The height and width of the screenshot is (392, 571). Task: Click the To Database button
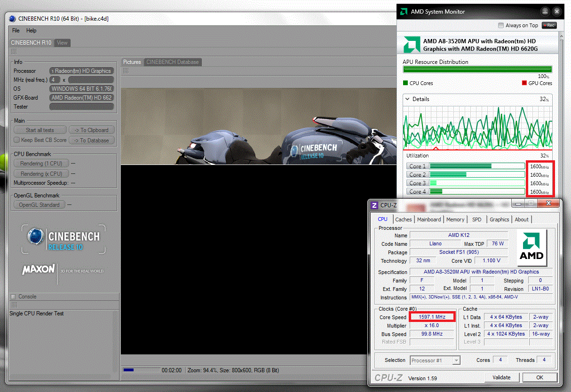[92, 140]
